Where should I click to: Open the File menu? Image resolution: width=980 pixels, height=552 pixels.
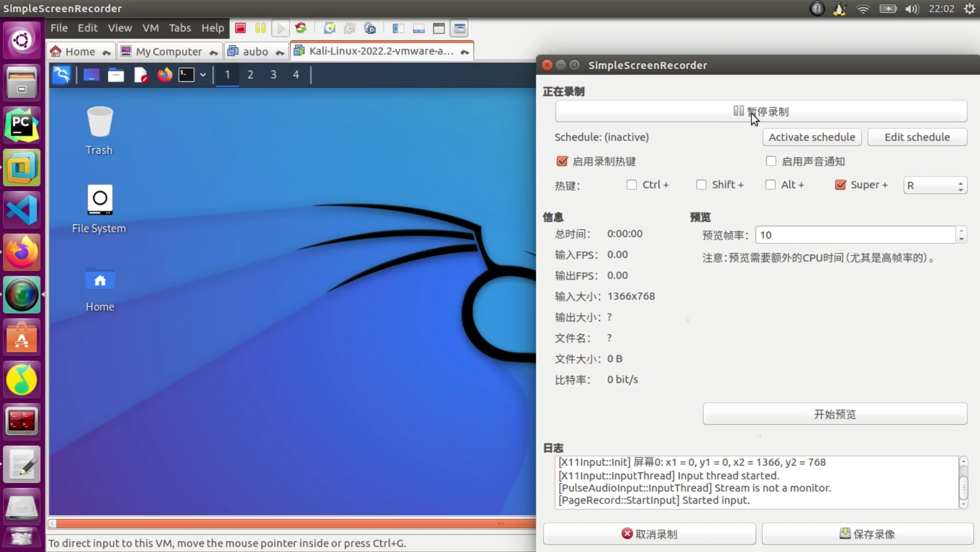click(x=59, y=28)
